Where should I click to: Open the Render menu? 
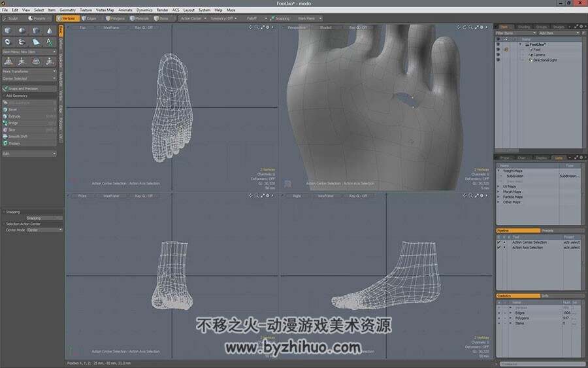point(162,10)
